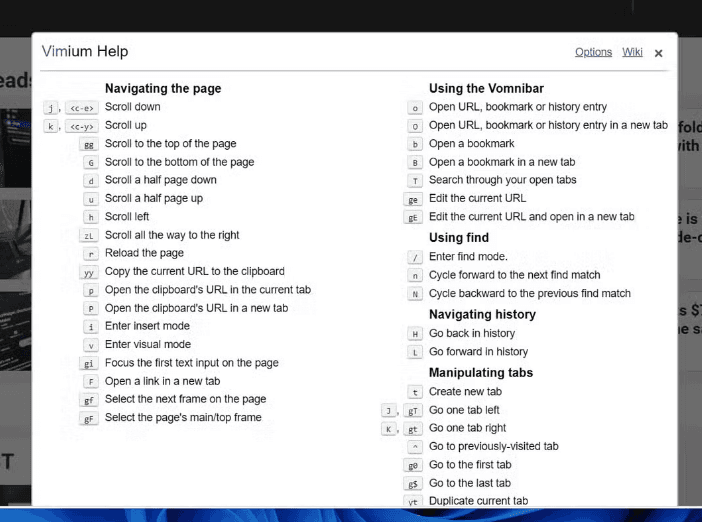The width and height of the screenshot is (702, 522).
Task: Click the 'T' key badge for search open tabs
Action: point(415,181)
